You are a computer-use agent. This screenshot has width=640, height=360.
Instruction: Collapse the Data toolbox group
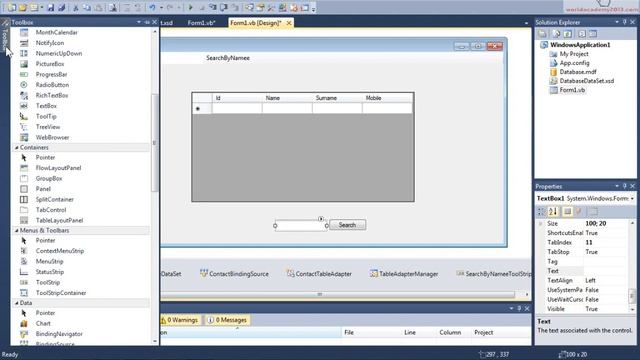pyautogui.click(x=17, y=303)
